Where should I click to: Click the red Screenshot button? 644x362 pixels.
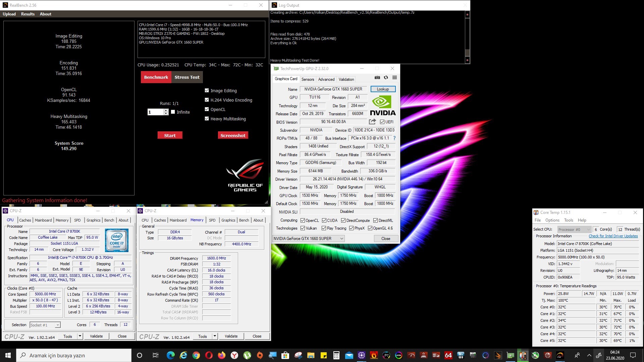click(x=233, y=135)
